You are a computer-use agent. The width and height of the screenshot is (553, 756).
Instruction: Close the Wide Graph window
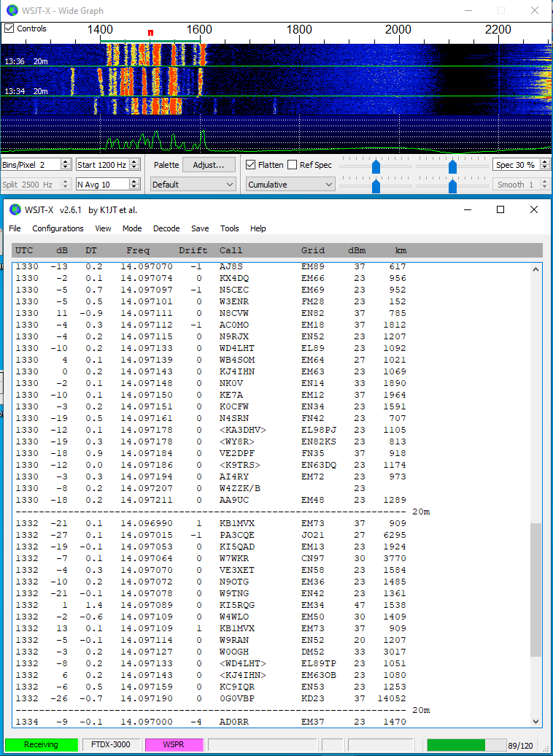point(535,10)
